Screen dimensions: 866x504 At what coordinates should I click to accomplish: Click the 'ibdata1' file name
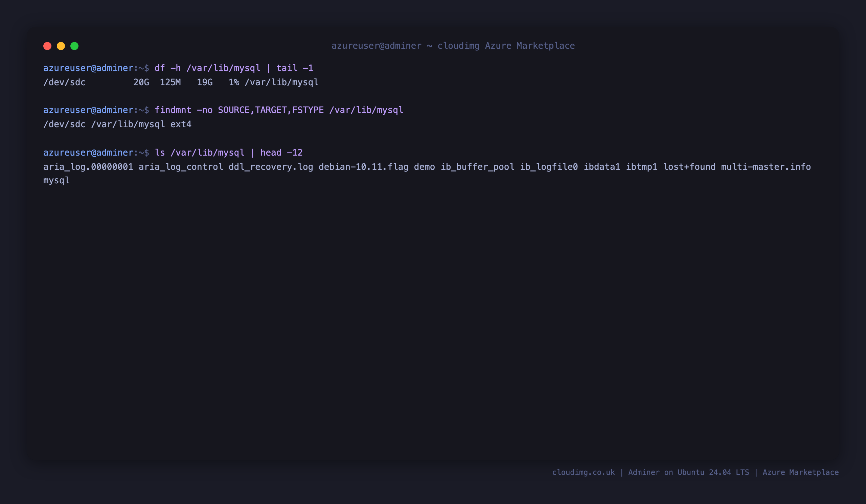click(x=602, y=167)
